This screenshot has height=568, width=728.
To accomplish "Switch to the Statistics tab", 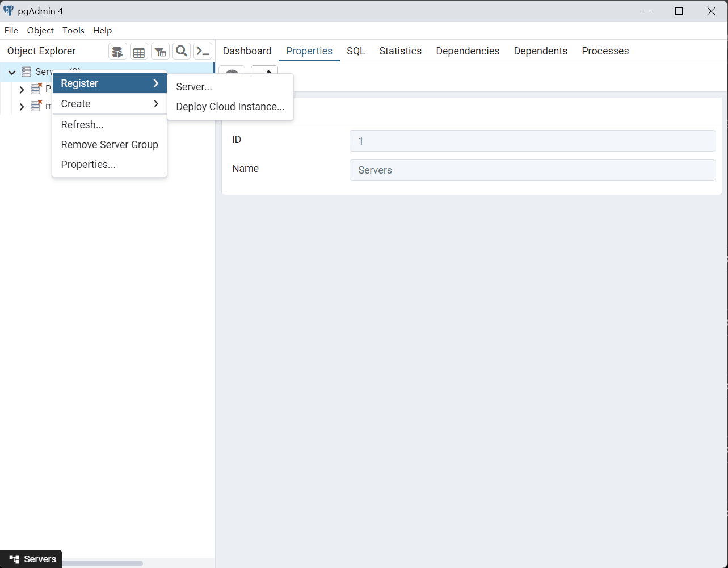I will (x=401, y=51).
